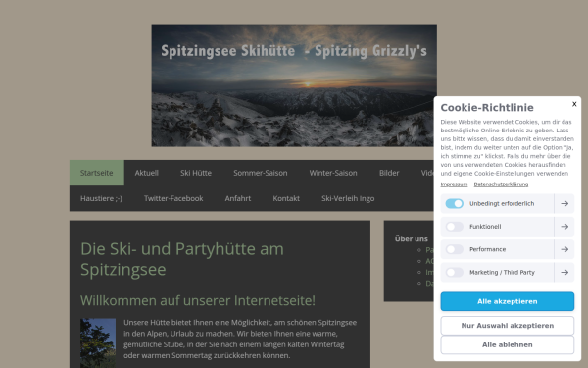
Task: Choose Nur Auswahl akzeptieren
Action: (507, 326)
